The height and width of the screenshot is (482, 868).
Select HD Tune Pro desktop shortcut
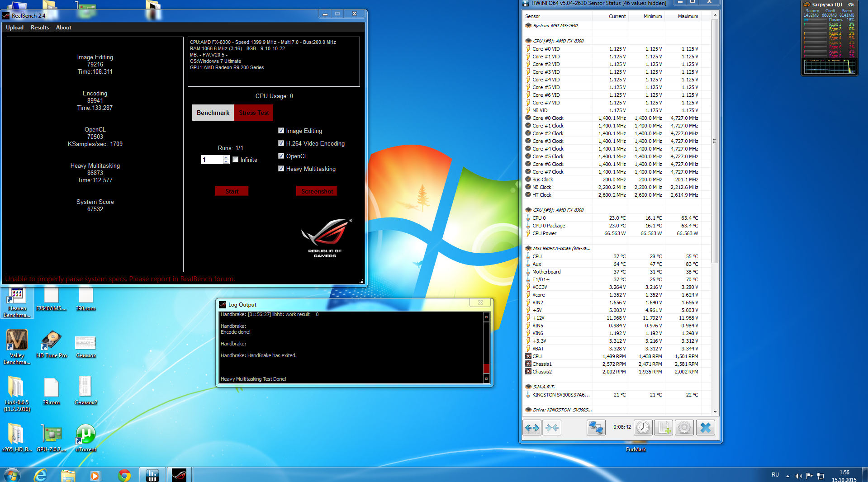(52, 345)
